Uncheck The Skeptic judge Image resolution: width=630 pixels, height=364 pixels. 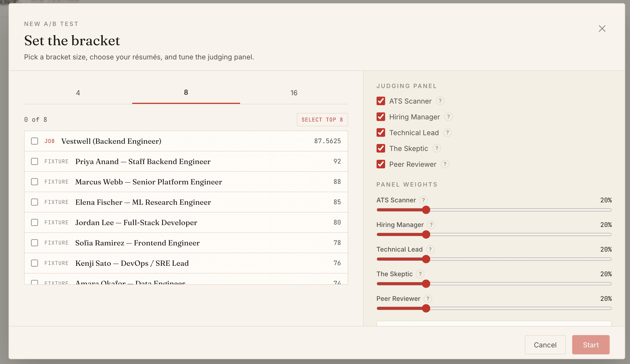click(x=381, y=149)
